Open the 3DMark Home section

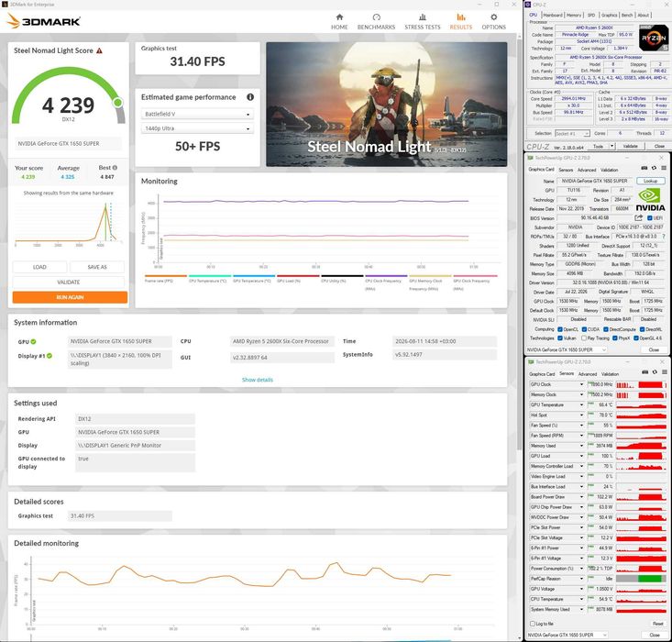coord(339,21)
